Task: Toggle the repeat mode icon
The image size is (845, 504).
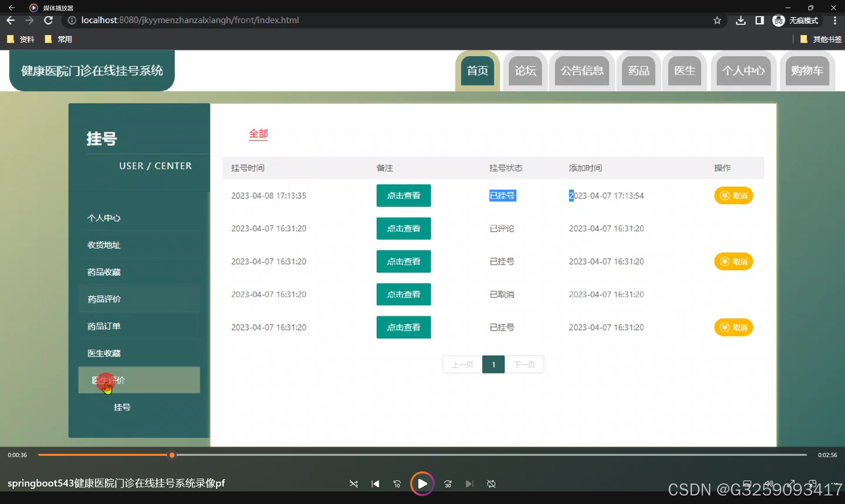Action: tap(491, 484)
